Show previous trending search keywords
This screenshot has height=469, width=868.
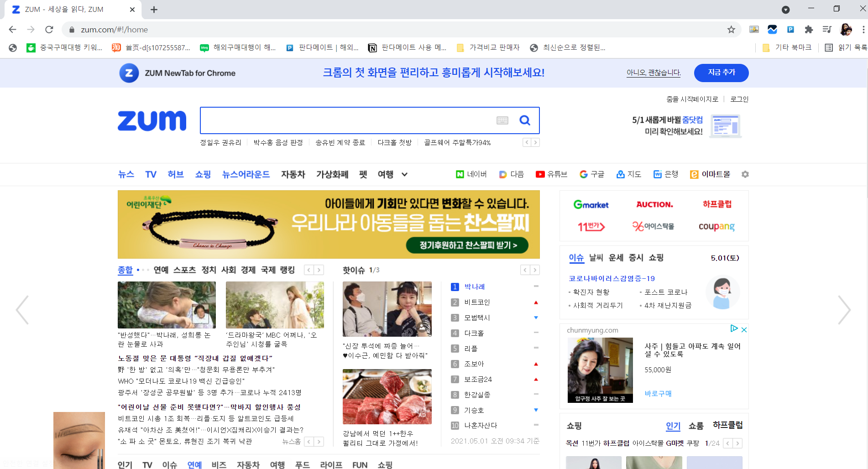click(527, 142)
